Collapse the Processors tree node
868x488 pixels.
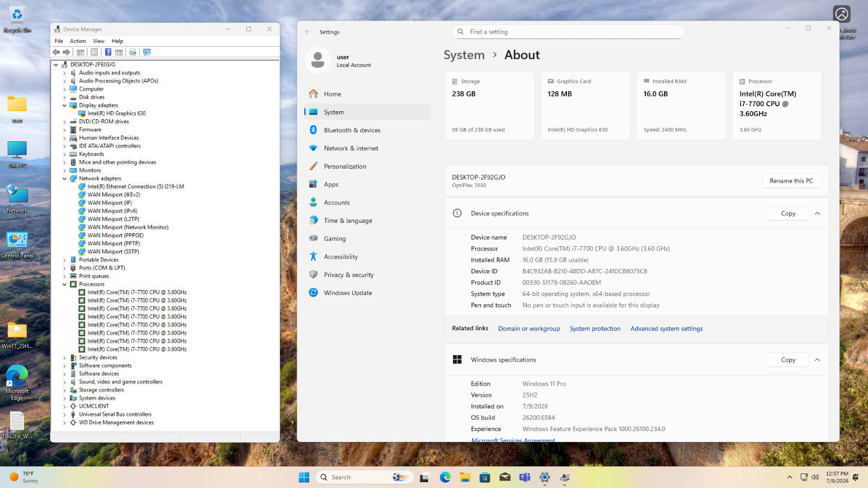pyautogui.click(x=65, y=284)
